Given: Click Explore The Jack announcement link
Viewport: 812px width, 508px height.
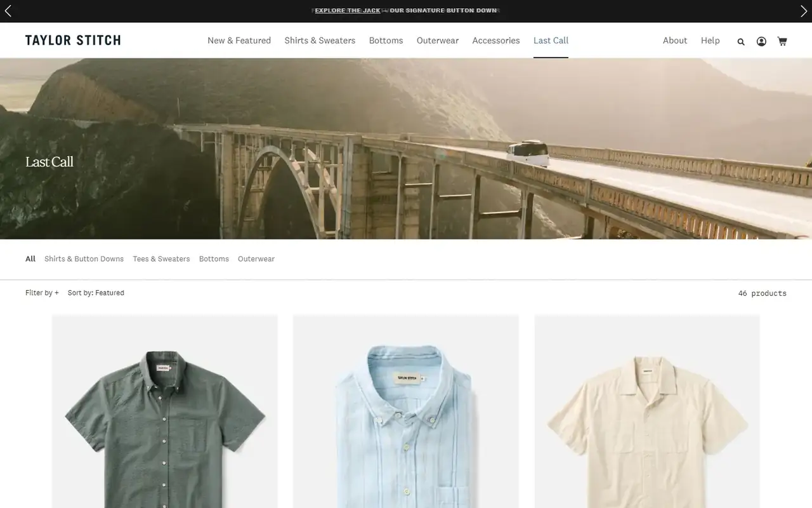Looking at the screenshot, I should click(x=348, y=11).
